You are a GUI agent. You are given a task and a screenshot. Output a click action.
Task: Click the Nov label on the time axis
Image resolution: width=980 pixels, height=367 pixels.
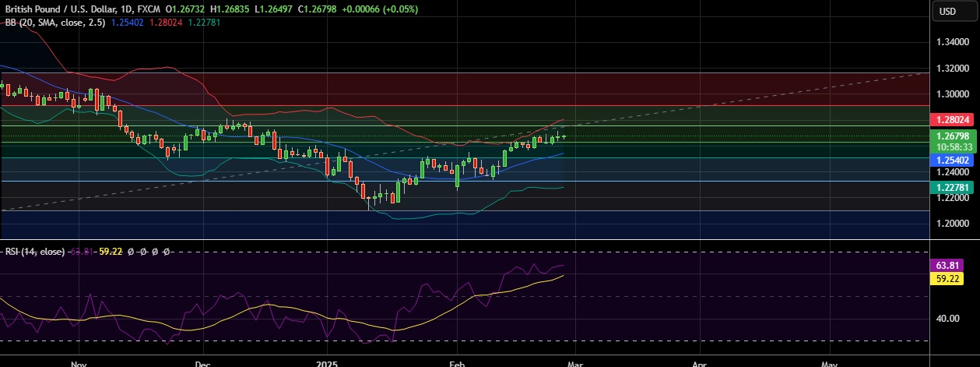[78, 363]
